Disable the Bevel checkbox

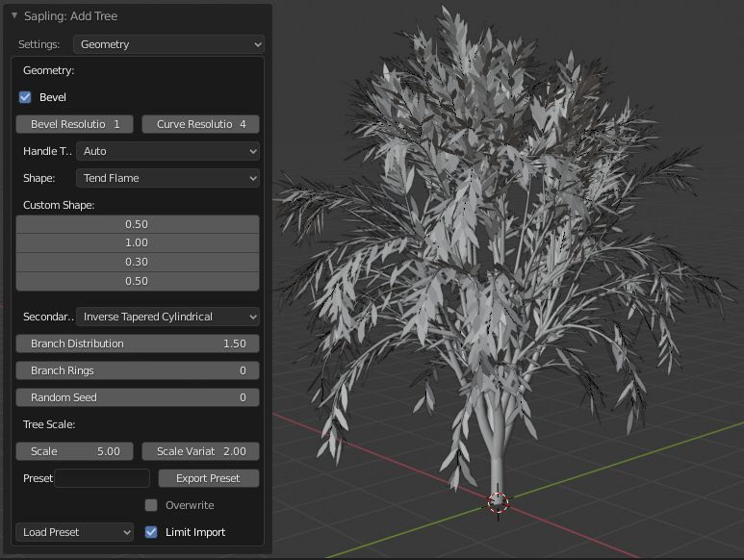point(26,97)
